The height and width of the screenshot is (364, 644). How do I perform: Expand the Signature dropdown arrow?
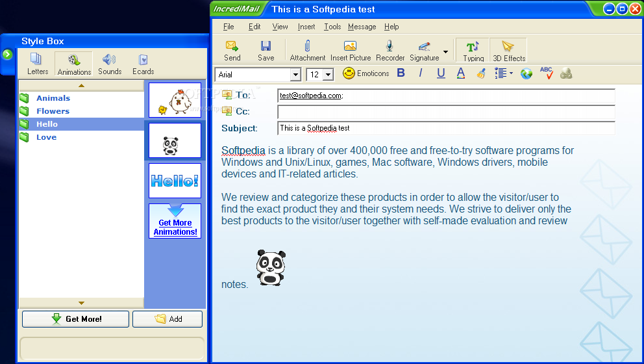pos(445,52)
